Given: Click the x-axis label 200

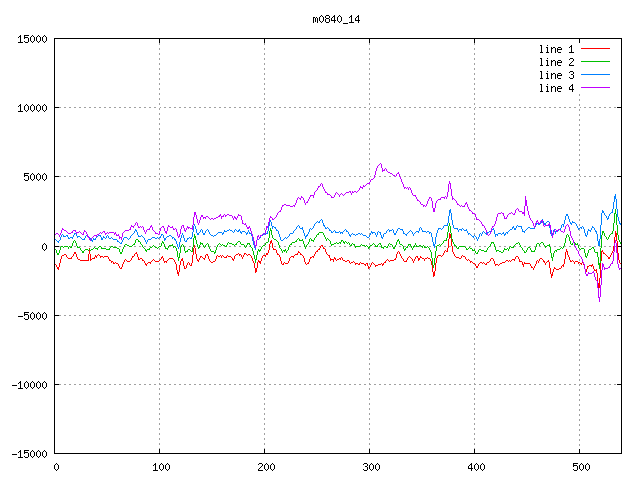Looking at the screenshot, I should (266, 467).
